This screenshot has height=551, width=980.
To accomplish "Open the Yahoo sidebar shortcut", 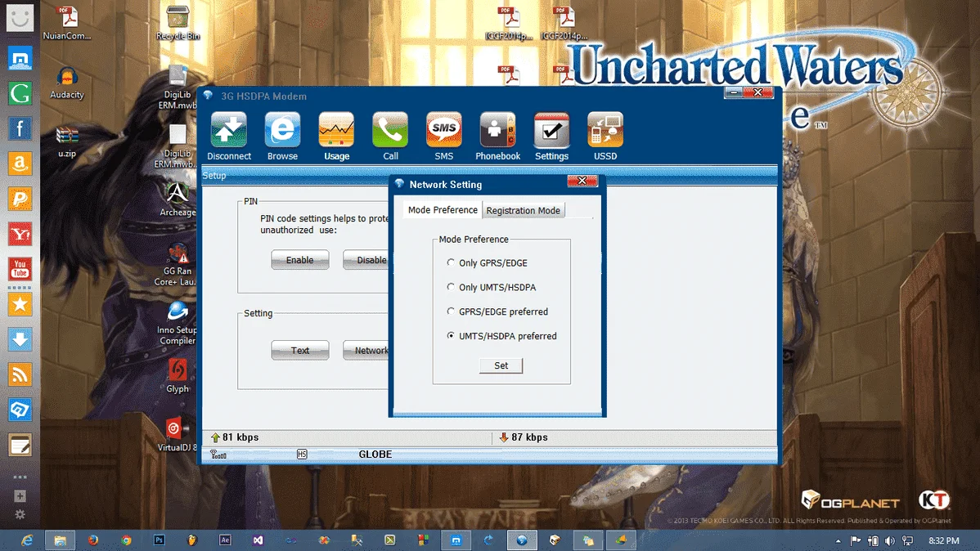I will (x=20, y=235).
